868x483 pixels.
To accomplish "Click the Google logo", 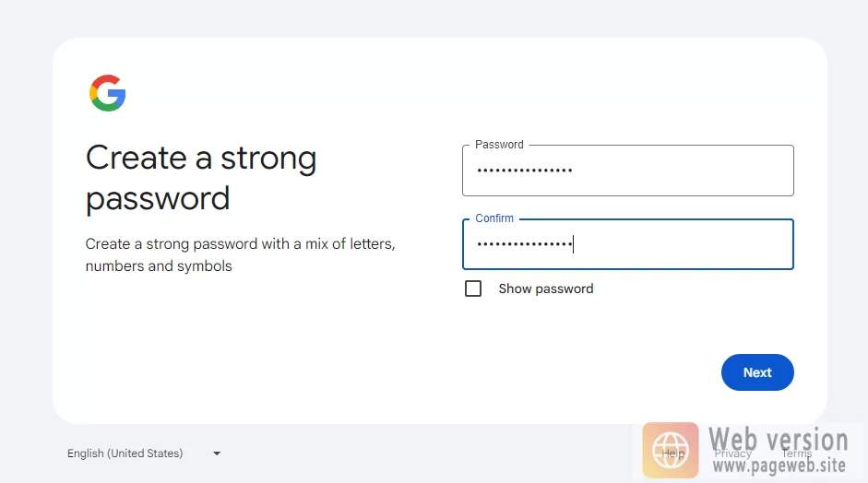I will 107,93.
